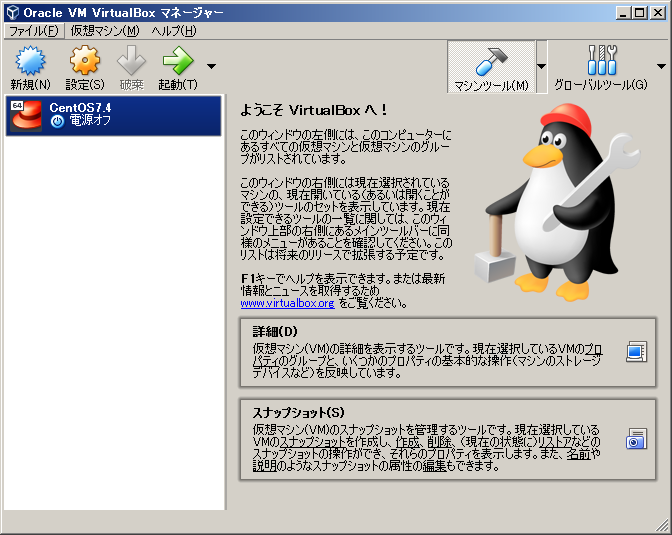This screenshot has width=672, height=535.
Task: Click the ようこそ VirtualBox へ！ heading
Action: 314,110
